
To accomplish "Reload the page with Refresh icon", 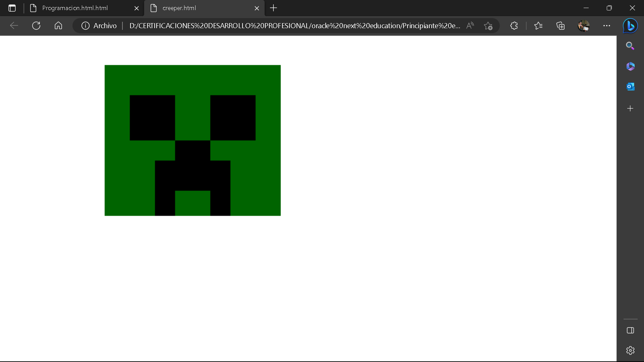I will point(36,26).
